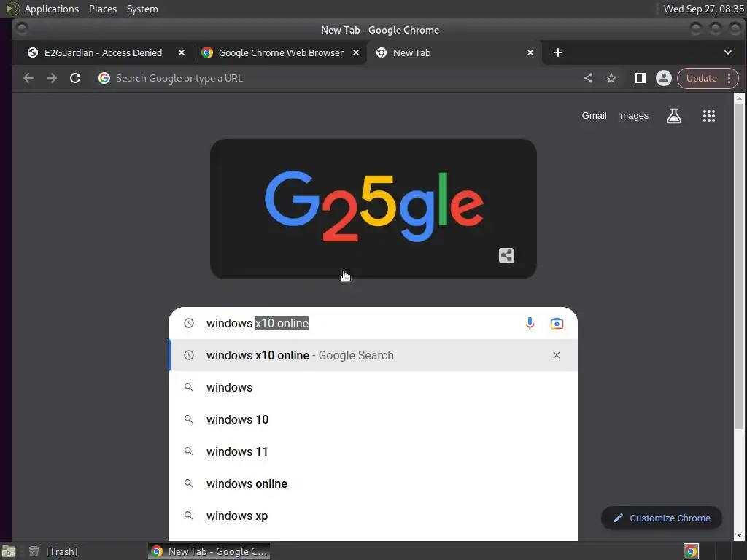The height and width of the screenshot is (560, 747).
Task: Open a new tab with the plus button
Action: click(x=558, y=52)
